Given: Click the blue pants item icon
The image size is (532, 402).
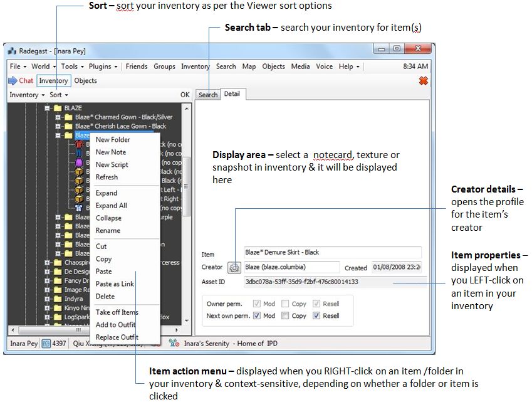Looking at the screenshot, I should pos(80,154).
